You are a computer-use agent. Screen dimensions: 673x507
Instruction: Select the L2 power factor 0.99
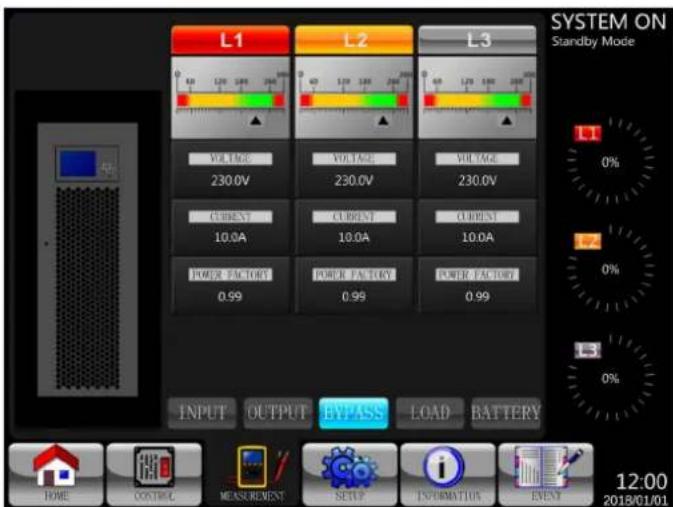(354, 297)
